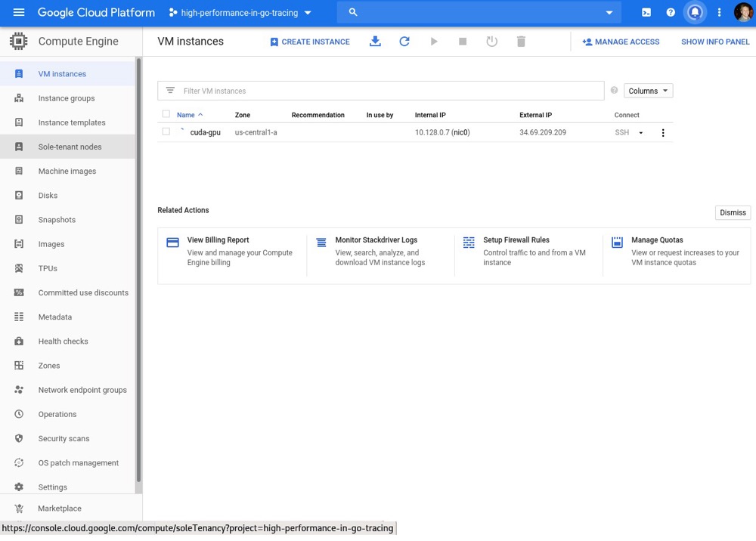The width and height of the screenshot is (756, 541).
Task: Dismiss the Related Actions section
Action: pos(733,212)
